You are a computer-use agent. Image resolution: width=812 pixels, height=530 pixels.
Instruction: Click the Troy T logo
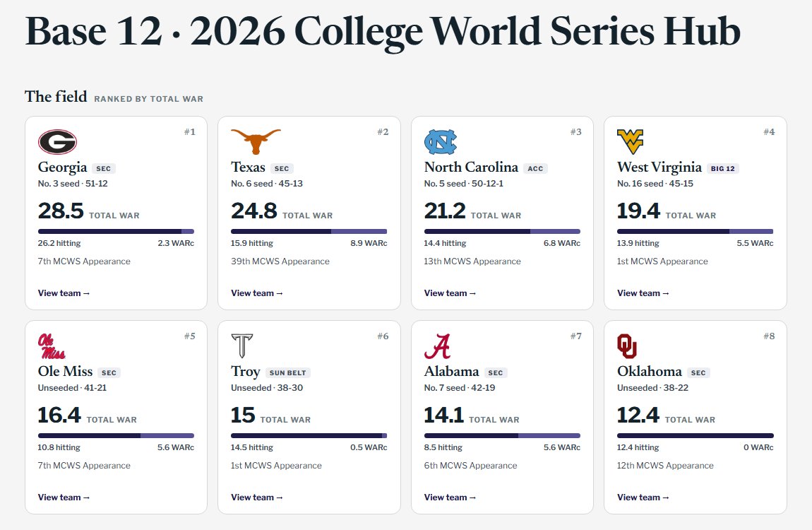pos(242,346)
